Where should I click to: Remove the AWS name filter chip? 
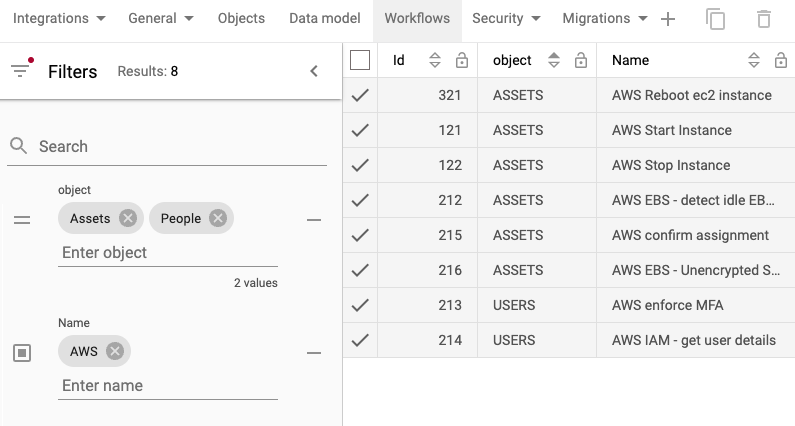point(115,351)
